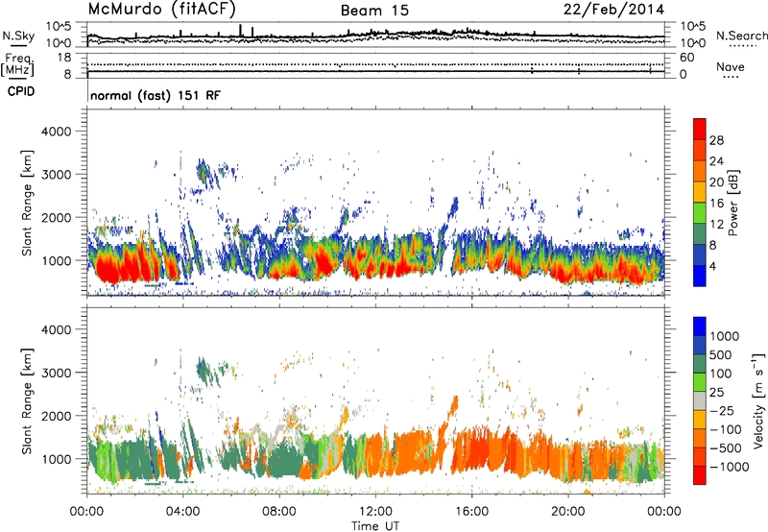768x532 pixels.
Task: Click the 'CPID' label
Action: (21, 91)
